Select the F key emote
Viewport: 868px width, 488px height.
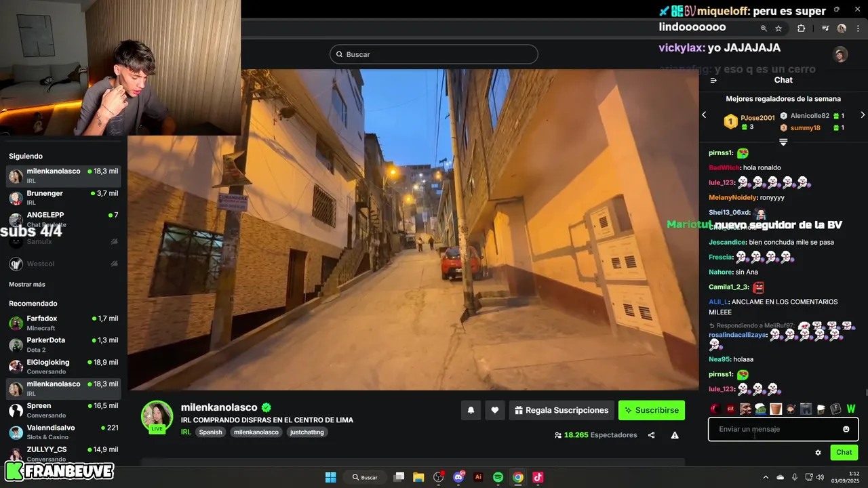click(x=835, y=409)
